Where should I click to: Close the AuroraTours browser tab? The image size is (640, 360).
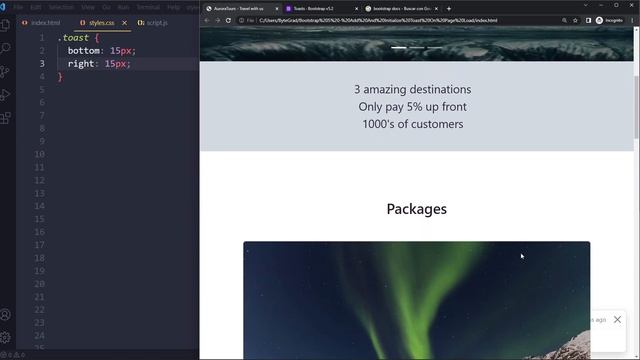277,9
